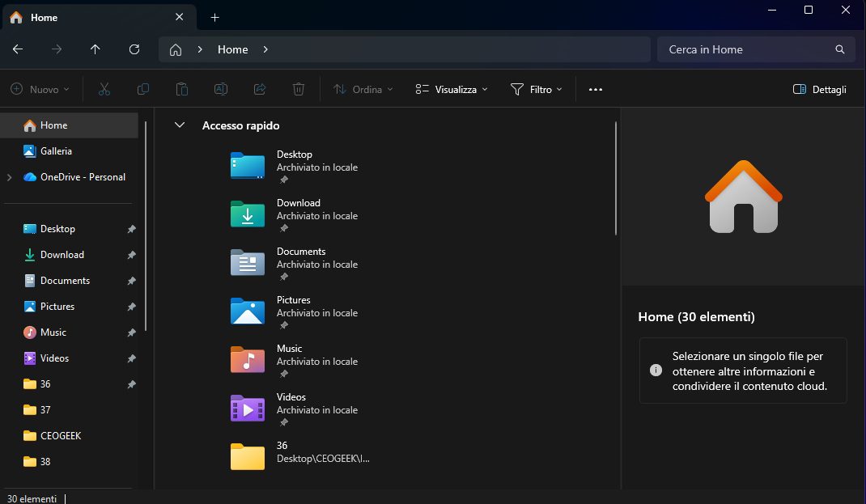Open the Visualizza view dropdown
The image size is (866, 504).
[452, 90]
